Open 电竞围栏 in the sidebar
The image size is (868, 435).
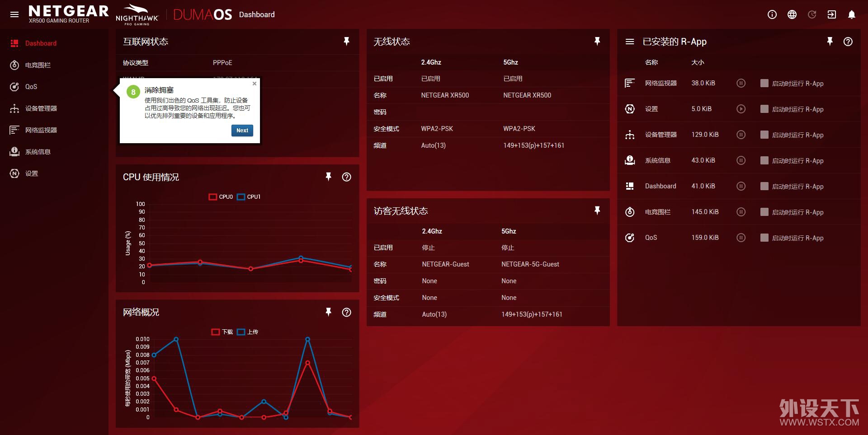coord(54,65)
